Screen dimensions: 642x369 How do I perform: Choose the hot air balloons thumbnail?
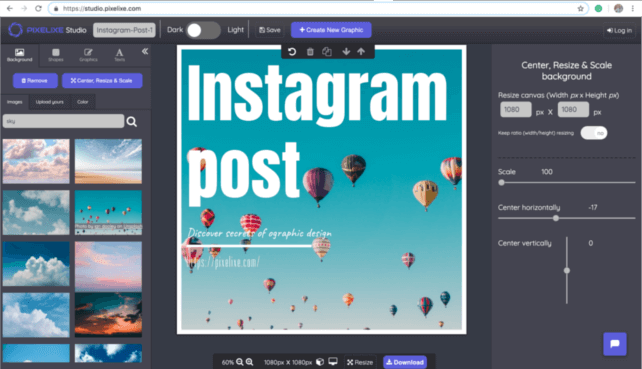pos(108,212)
